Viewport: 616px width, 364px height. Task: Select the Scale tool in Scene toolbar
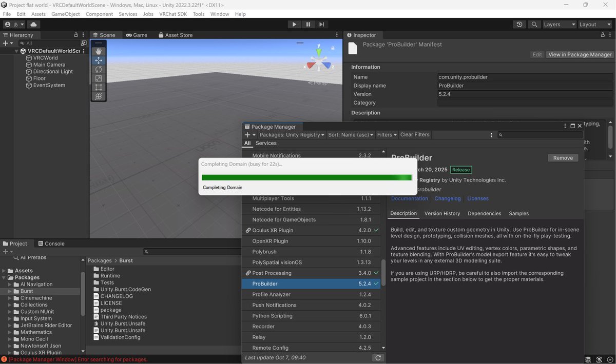99,78
